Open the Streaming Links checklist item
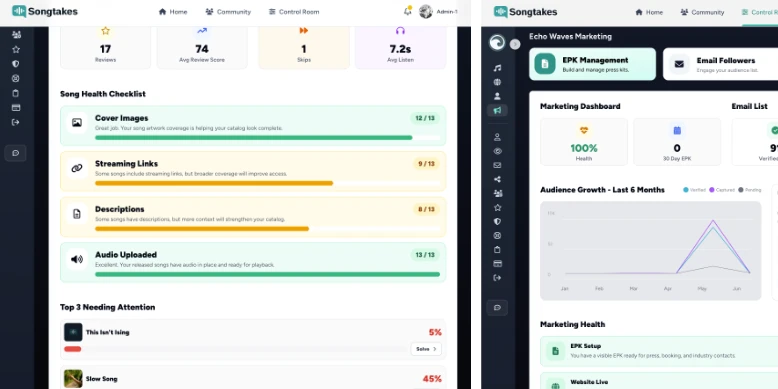 click(x=253, y=171)
